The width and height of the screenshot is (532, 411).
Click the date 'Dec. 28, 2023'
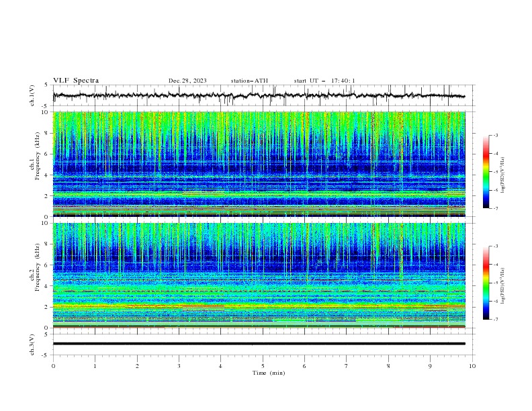click(x=187, y=81)
